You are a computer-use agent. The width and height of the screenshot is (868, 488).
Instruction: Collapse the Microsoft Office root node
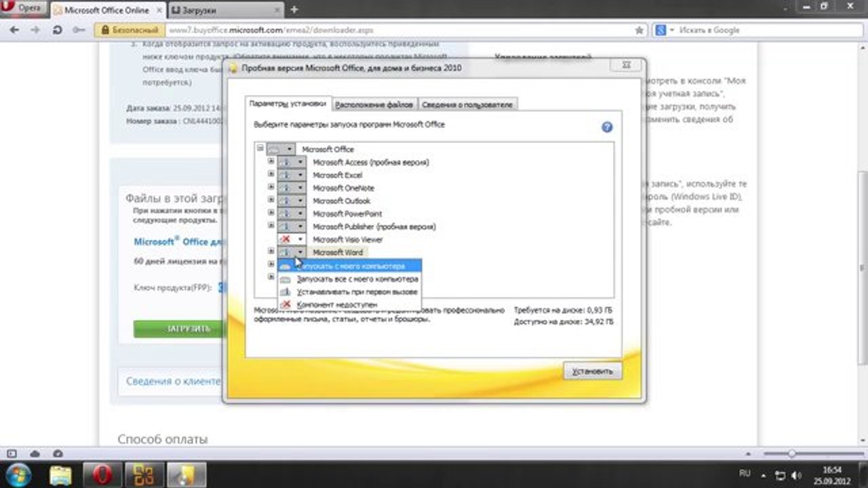pyautogui.click(x=260, y=148)
